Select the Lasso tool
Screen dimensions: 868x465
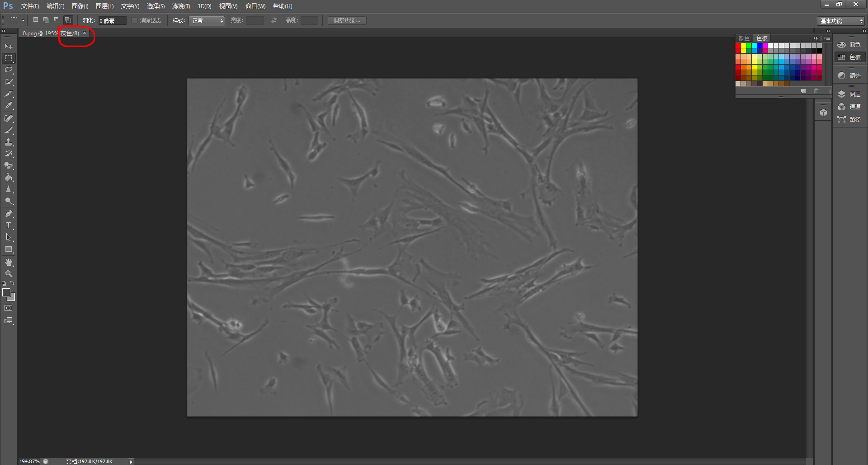point(8,70)
